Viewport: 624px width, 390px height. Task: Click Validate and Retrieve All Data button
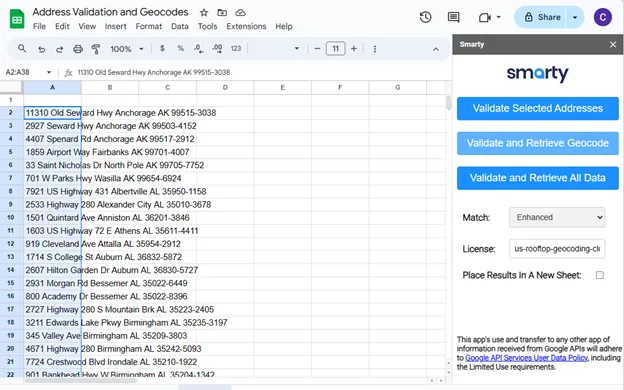[538, 178]
